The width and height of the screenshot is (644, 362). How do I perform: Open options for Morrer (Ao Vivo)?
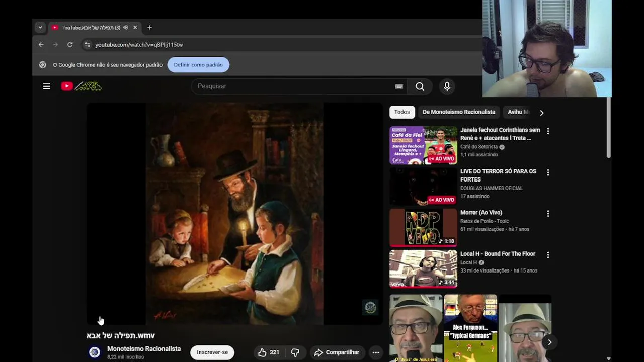pyautogui.click(x=548, y=214)
